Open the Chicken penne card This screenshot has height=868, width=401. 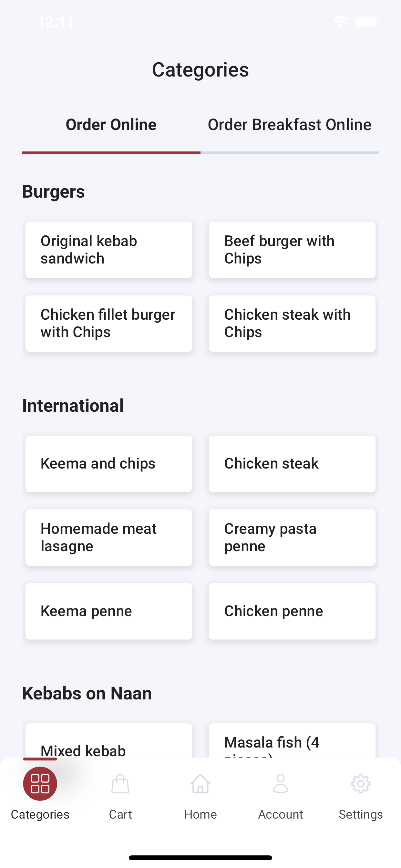tap(292, 611)
